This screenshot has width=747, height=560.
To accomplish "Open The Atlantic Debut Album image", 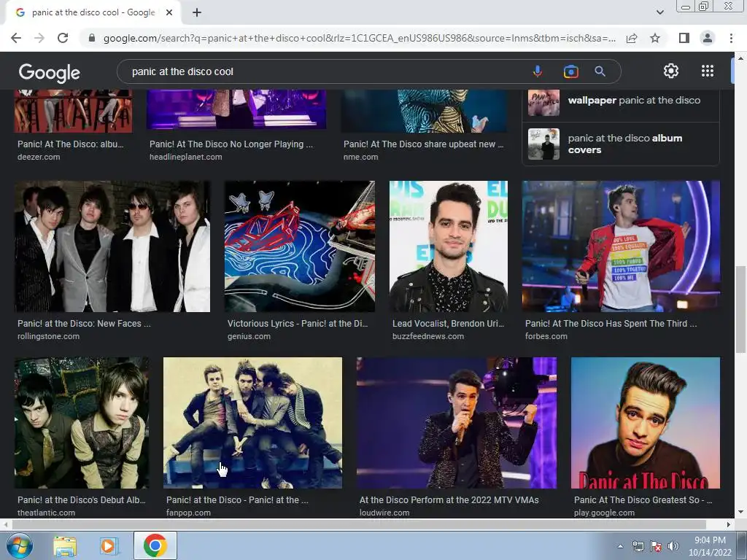I will point(82,423).
